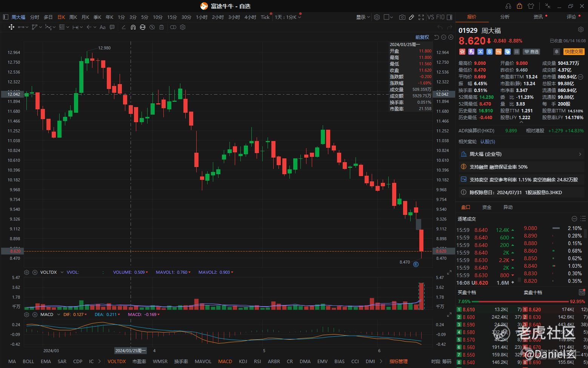Undo last drawing action
Image resolution: width=588 pixels, height=368 pixels.
pos(440,27)
